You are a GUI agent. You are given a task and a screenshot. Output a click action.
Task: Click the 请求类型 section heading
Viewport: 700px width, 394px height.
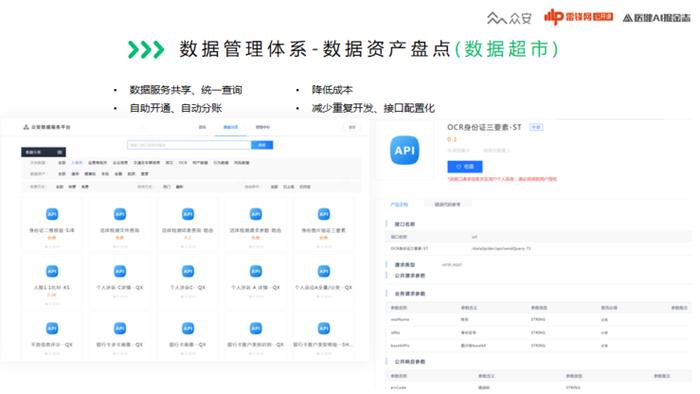404,265
